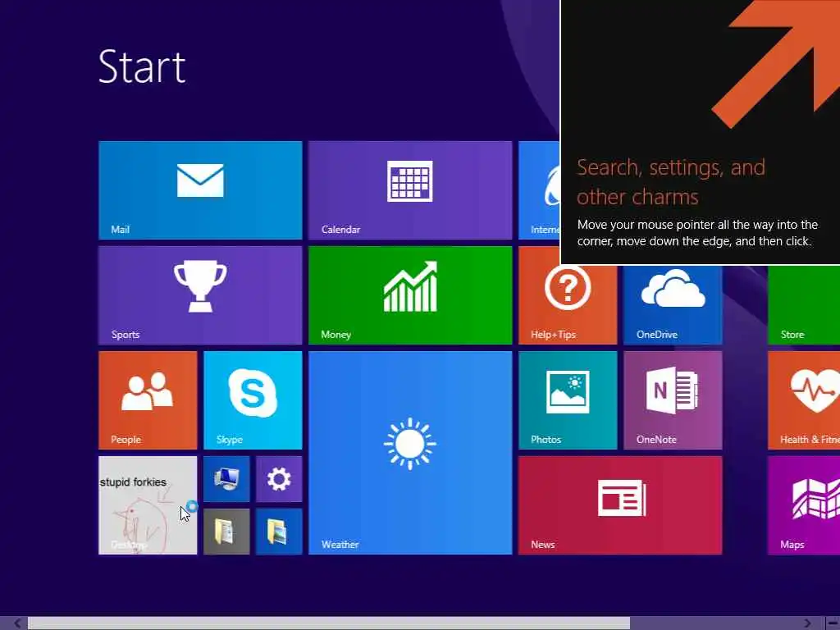840x630 pixels.
Task: Open the OneDrive tile
Action: pos(673,305)
